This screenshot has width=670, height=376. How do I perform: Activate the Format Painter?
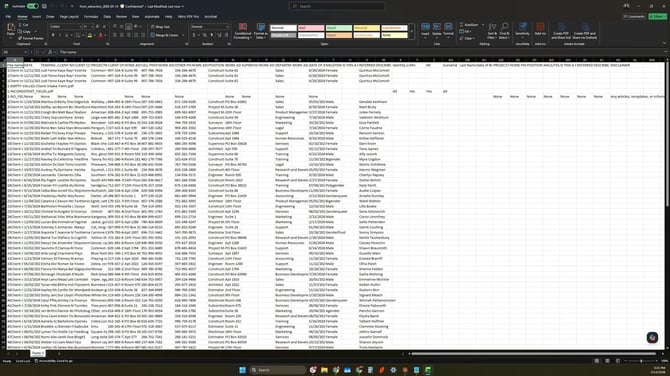(x=31, y=38)
